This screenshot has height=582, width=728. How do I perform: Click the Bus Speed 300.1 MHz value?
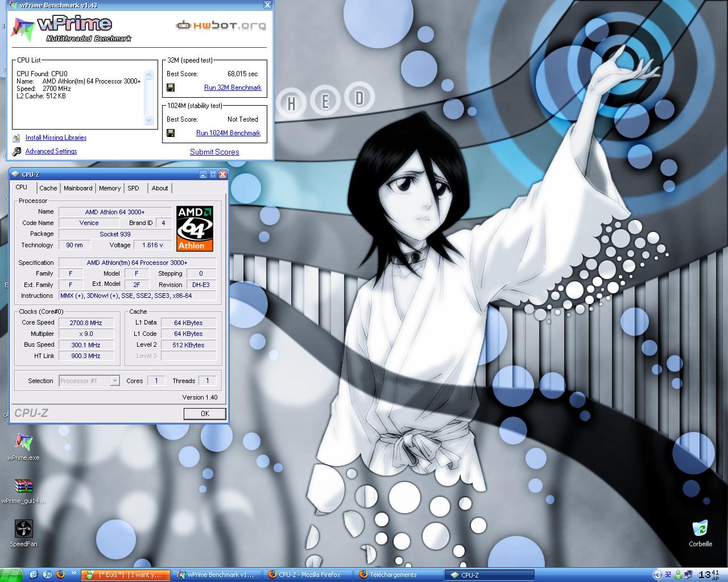click(x=86, y=345)
